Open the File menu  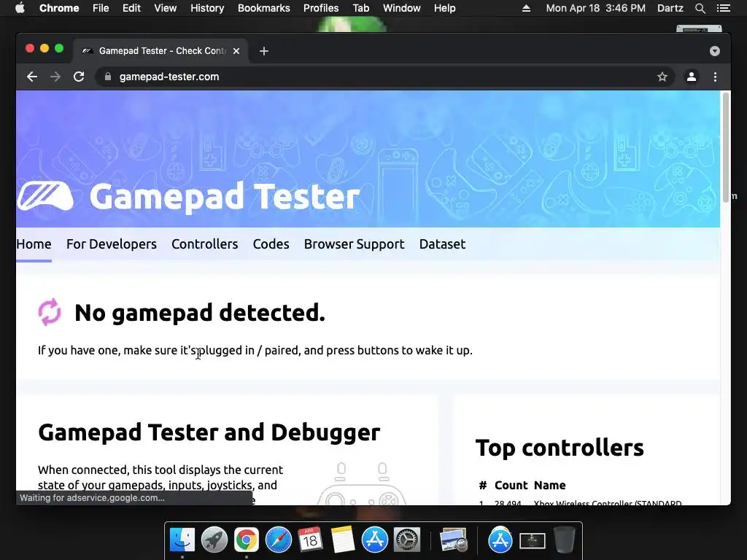pyautogui.click(x=101, y=8)
